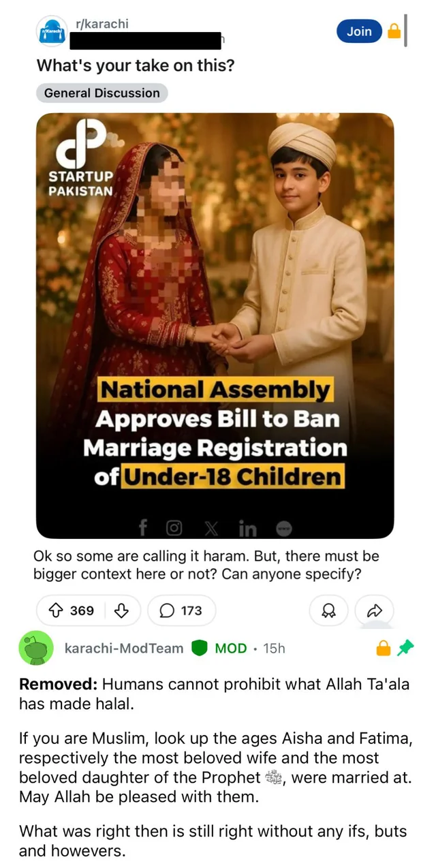Screen dimensions: 436x868
Task: Tap the MOD label on the comment
Action: click(231, 649)
